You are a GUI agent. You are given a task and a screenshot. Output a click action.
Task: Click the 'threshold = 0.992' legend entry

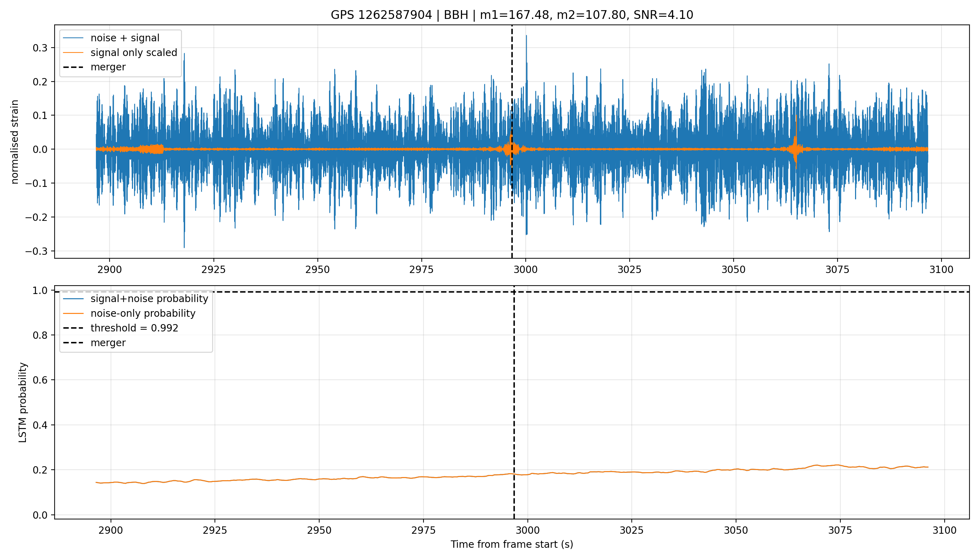(134, 328)
